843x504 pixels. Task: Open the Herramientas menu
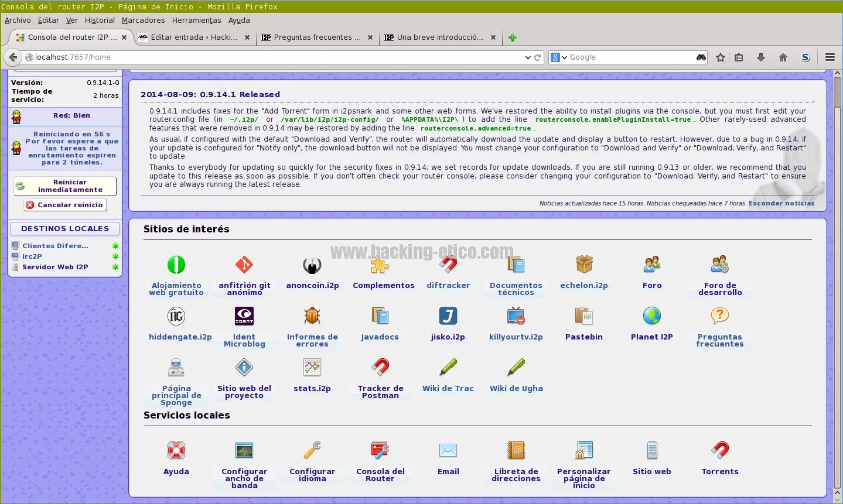pos(197,20)
